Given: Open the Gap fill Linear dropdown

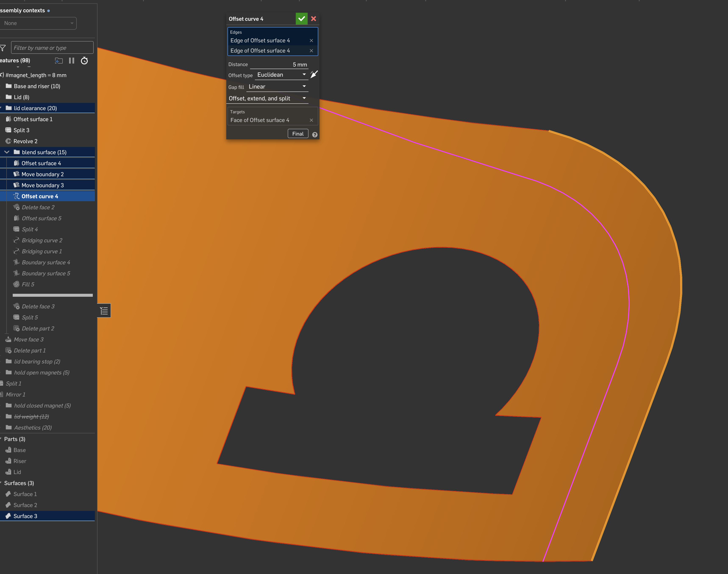Looking at the screenshot, I should (x=277, y=87).
